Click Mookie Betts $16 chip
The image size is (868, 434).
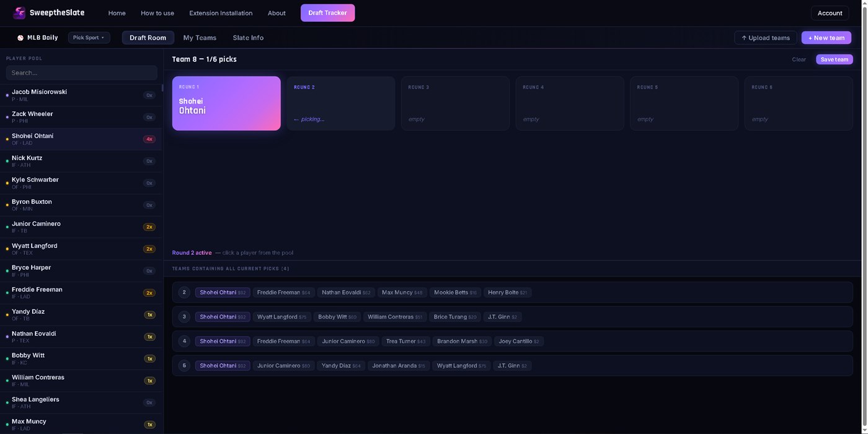(455, 293)
